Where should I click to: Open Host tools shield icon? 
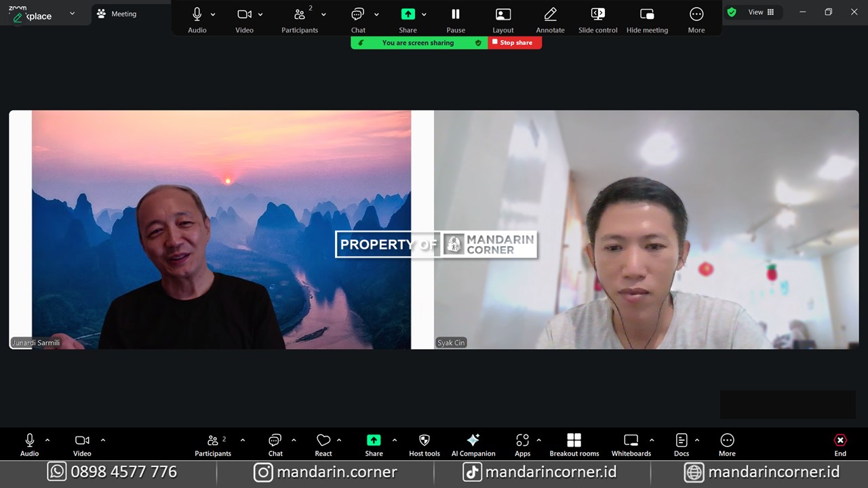[x=425, y=441]
